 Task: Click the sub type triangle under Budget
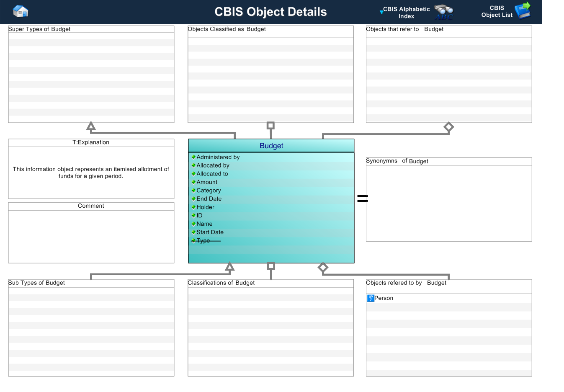[229, 267]
